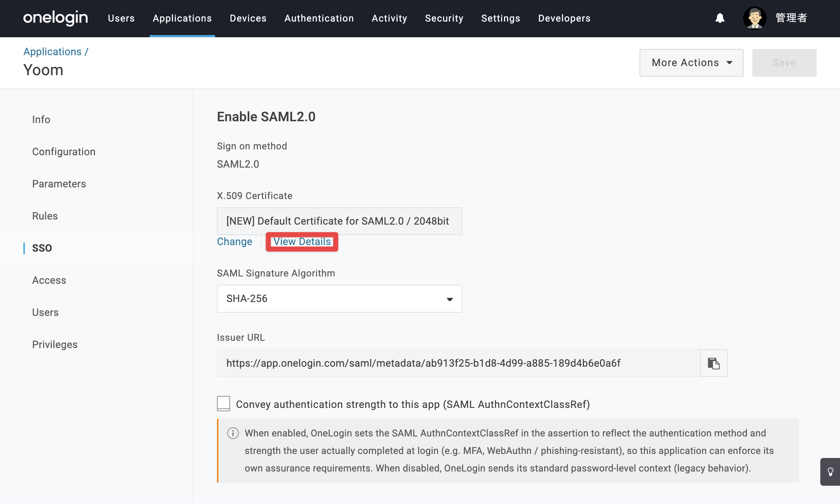
Task: Select the SSO sidebar tab
Action: 42,248
